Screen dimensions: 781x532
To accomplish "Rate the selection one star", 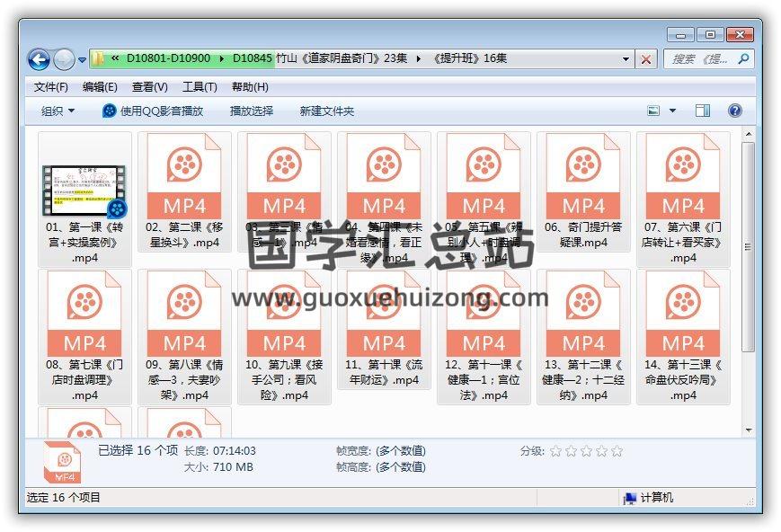I will 555,451.
